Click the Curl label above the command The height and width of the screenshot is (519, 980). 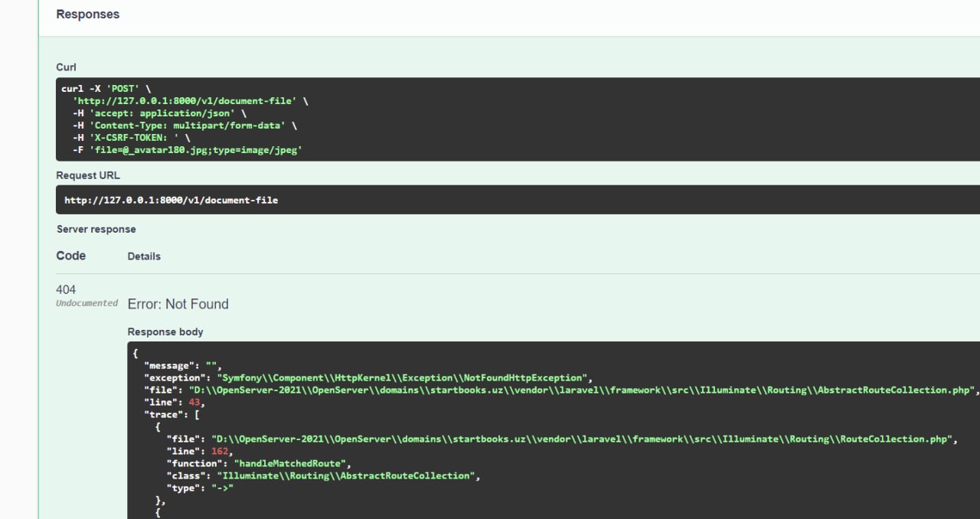[x=67, y=67]
